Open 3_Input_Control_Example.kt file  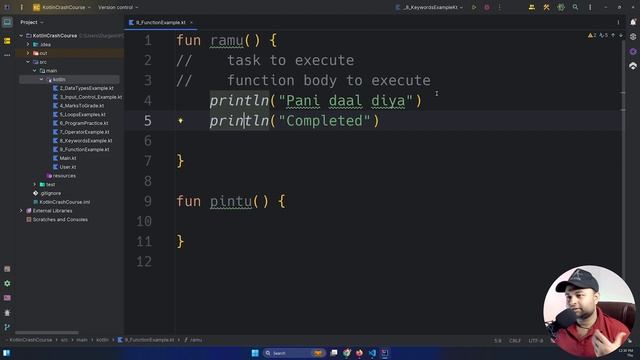(x=87, y=97)
